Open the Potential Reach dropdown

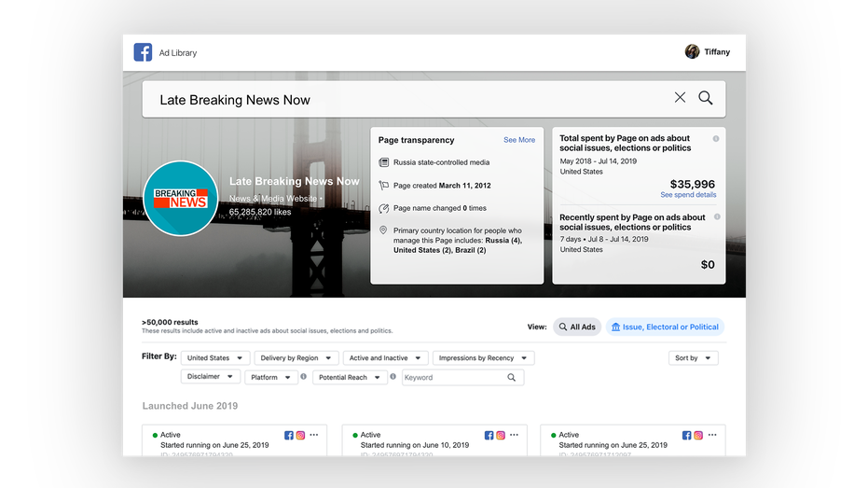click(x=350, y=377)
